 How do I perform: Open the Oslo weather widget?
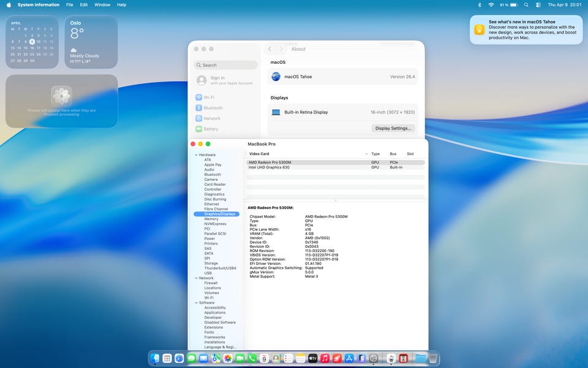point(91,42)
